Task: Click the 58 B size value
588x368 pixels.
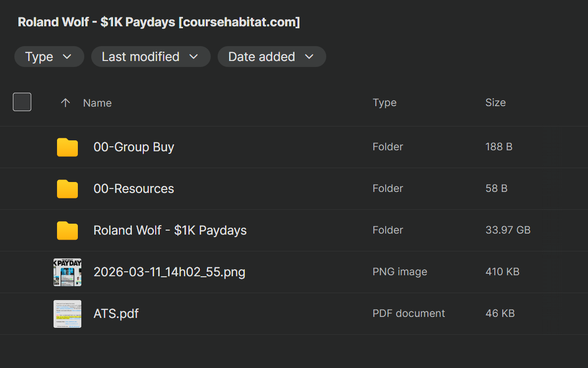Action: point(496,188)
